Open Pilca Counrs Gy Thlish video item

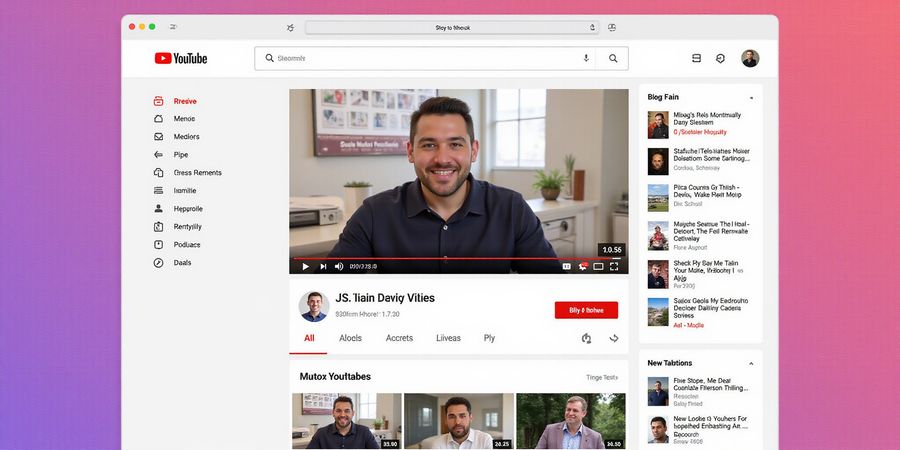699,196
